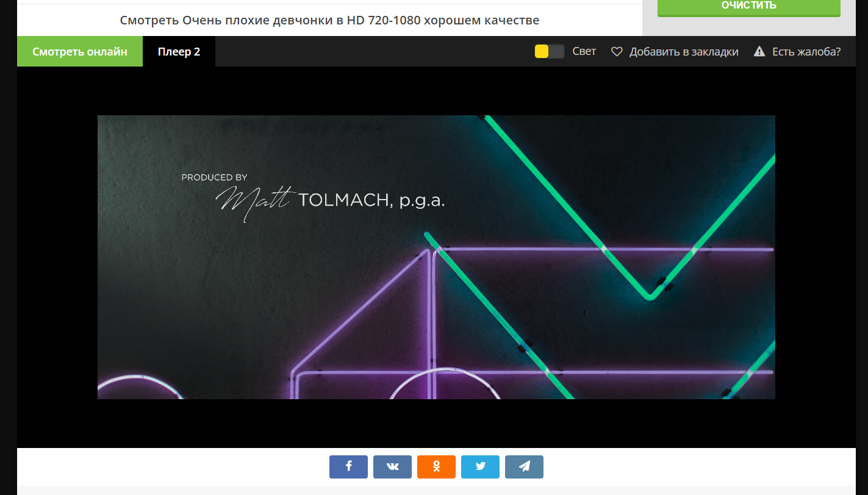
Task: Toggle the Свет light switch
Action: [x=549, y=51]
